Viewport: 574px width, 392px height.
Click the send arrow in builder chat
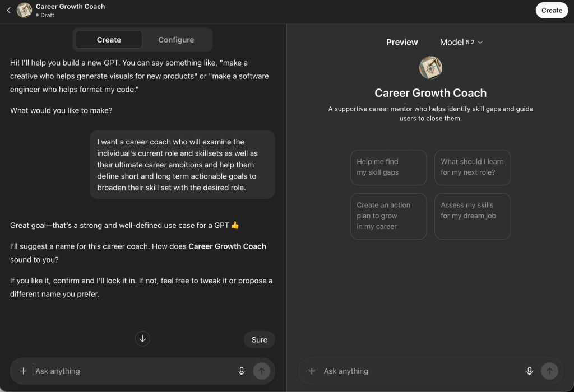tap(261, 371)
